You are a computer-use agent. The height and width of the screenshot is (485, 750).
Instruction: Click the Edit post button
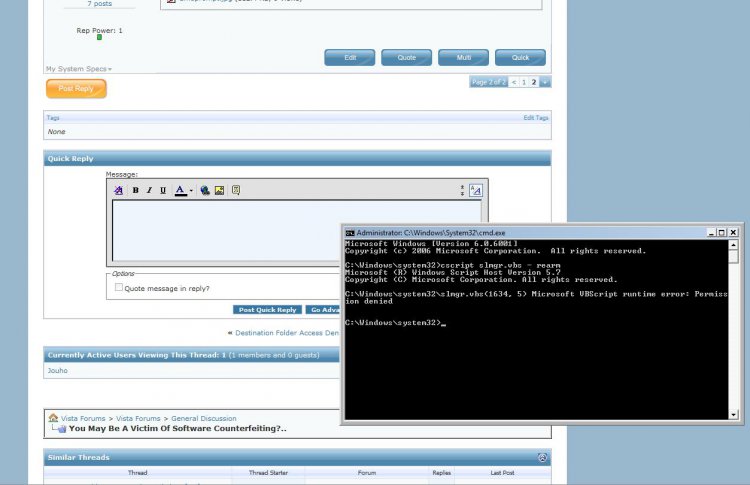tap(350, 57)
